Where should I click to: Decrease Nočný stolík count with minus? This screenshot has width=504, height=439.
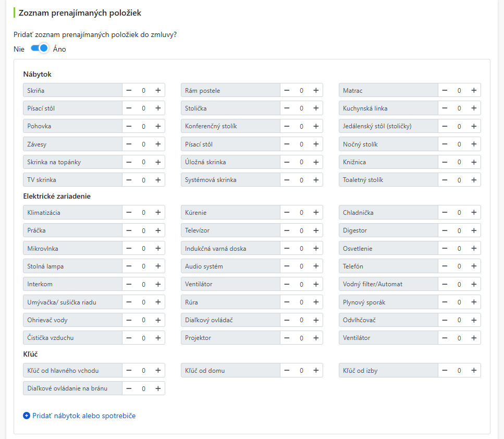[445, 144]
